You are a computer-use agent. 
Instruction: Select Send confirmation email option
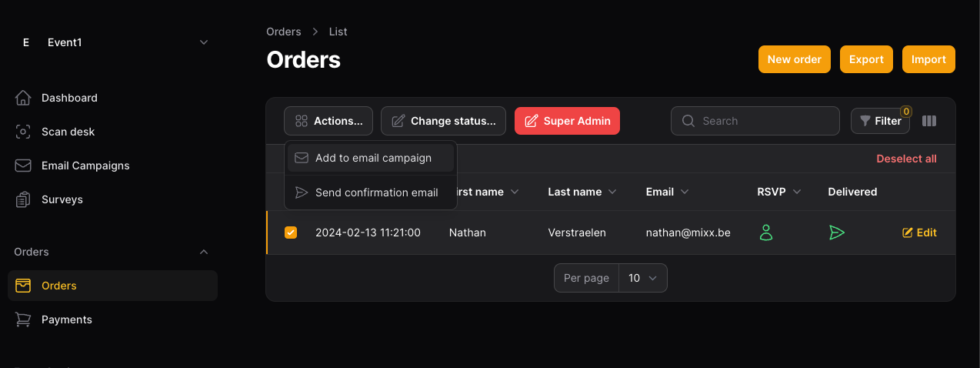(375, 192)
